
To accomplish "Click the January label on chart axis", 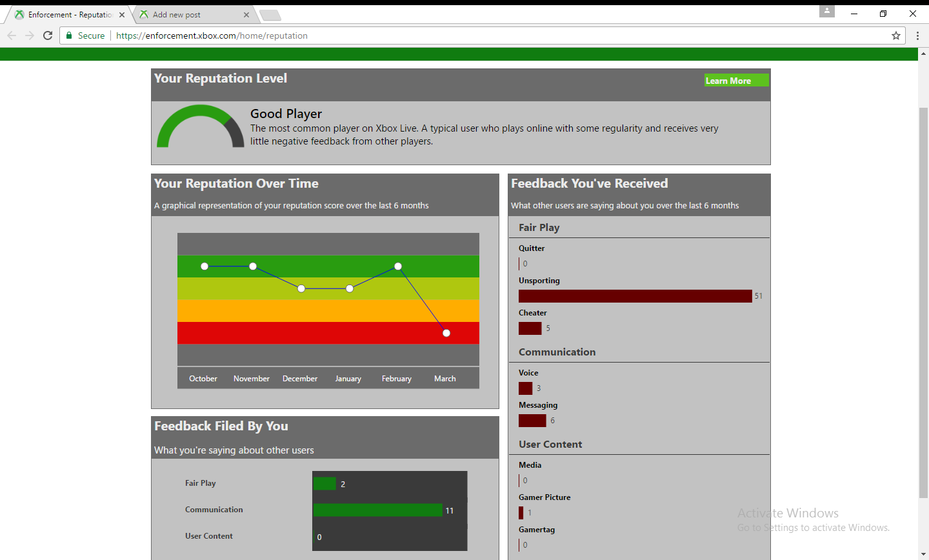I will point(348,379).
